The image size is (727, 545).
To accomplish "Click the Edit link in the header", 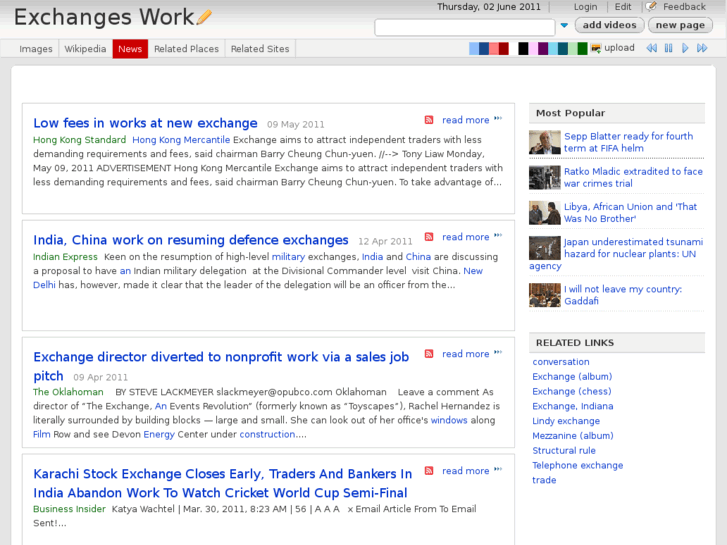I will coord(623,6).
